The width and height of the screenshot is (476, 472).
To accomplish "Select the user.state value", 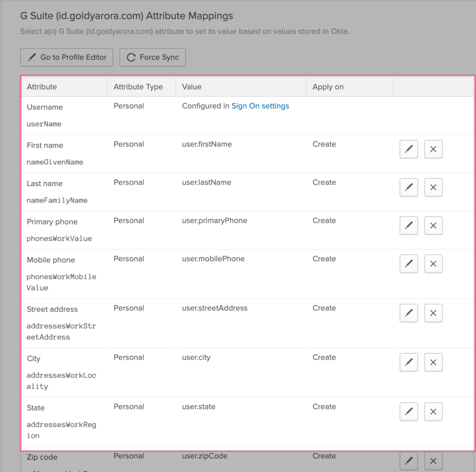I will pos(199,407).
